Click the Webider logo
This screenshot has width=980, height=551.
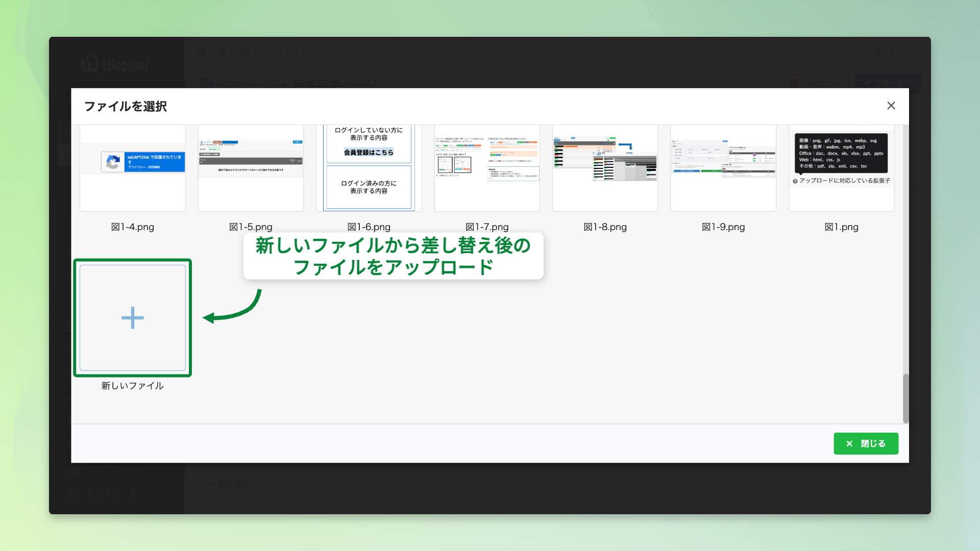115,63
